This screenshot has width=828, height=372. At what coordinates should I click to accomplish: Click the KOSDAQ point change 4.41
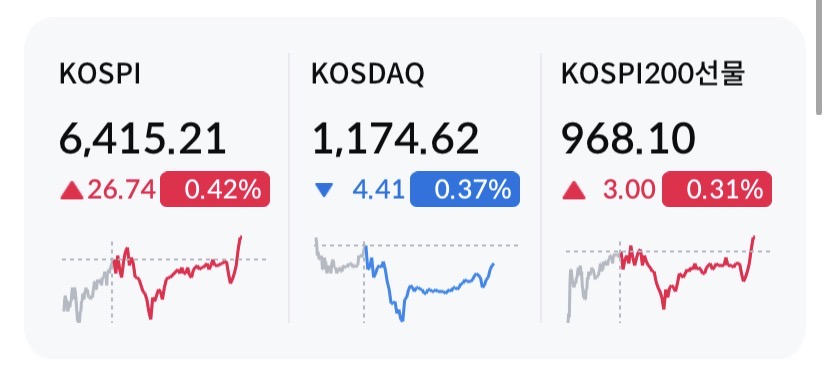pos(379,190)
